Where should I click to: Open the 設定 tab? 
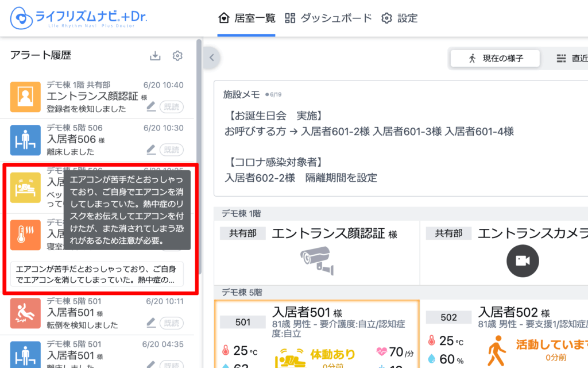coord(400,18)
